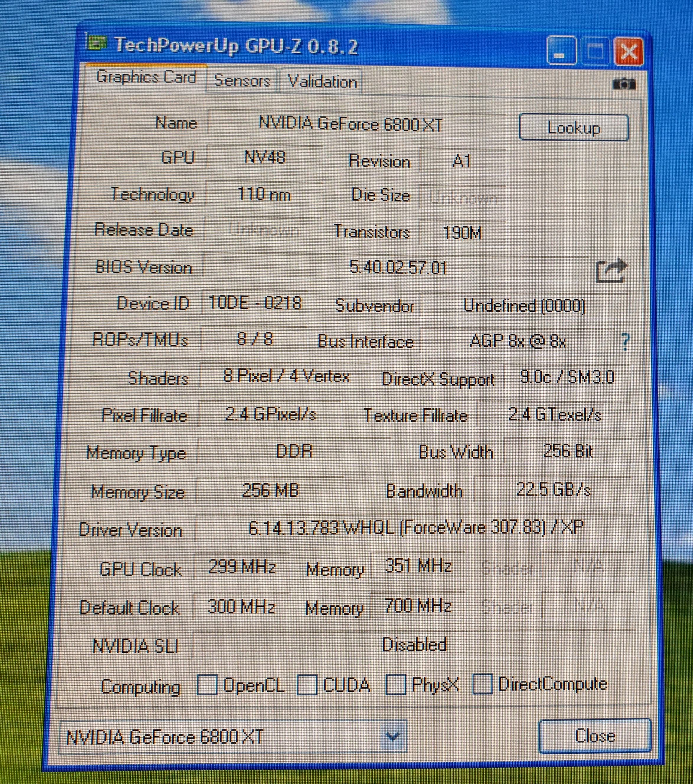Click the Texture Fillrate value 2.4 GTexel/s

[554, 415]
